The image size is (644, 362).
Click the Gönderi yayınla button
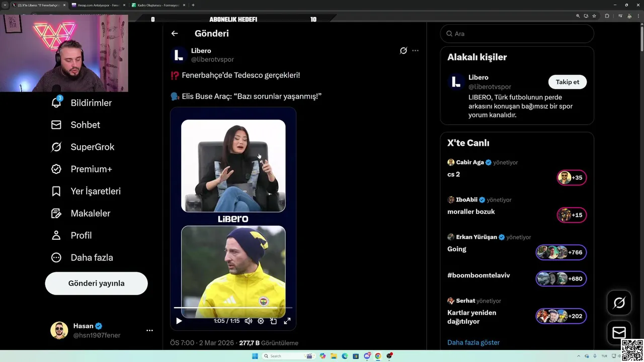96,283
